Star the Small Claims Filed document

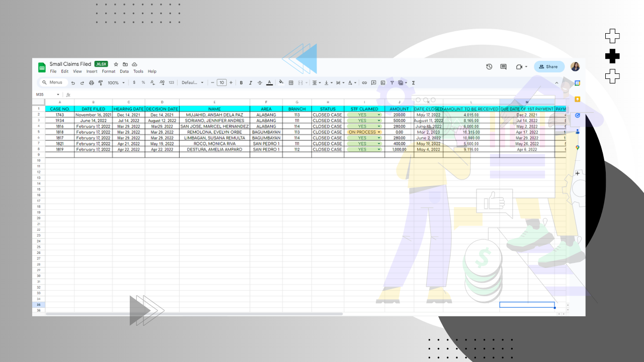click(116, 64)
